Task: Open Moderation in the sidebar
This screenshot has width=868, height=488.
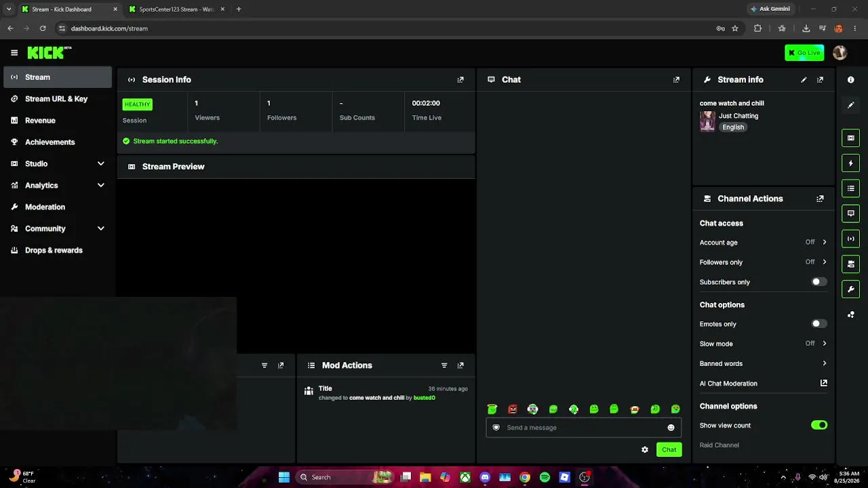Action: click(58, 207)
